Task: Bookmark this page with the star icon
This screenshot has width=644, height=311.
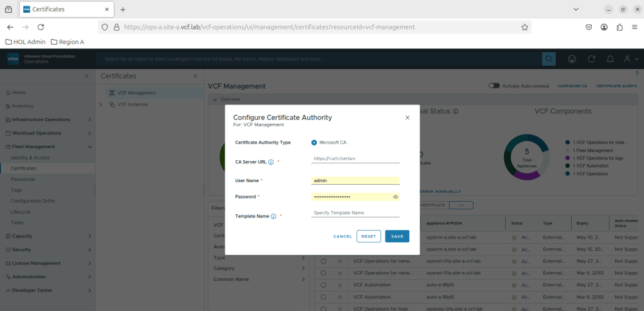Action: click(525, 27)
